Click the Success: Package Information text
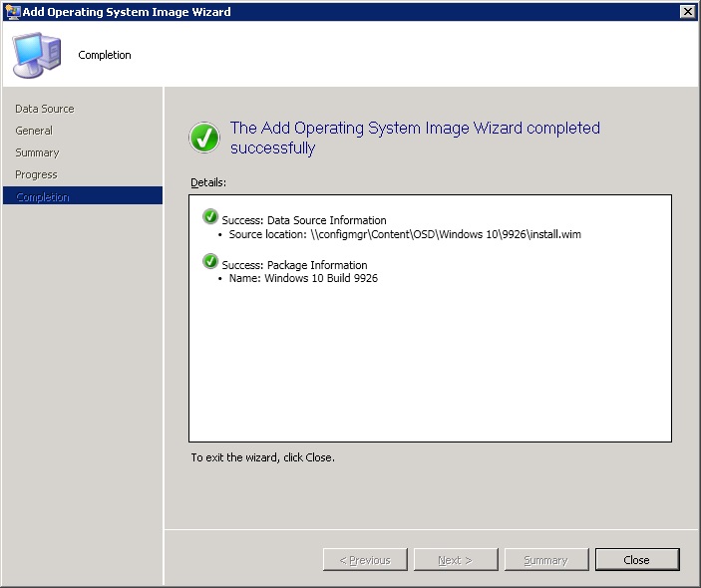The image size is (701, 588). pos(294,265)
